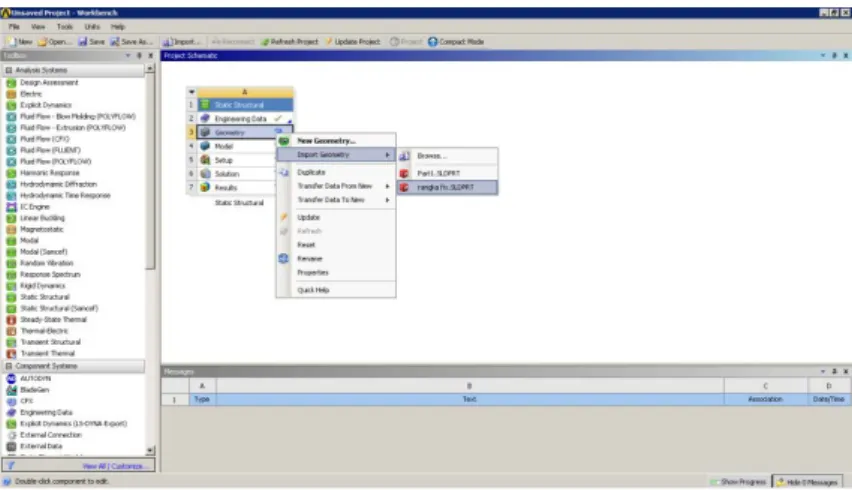Viewport: 852px width, 490px height.
Task: Click Reset in the context menu
Action: click(x=336, y=245)
